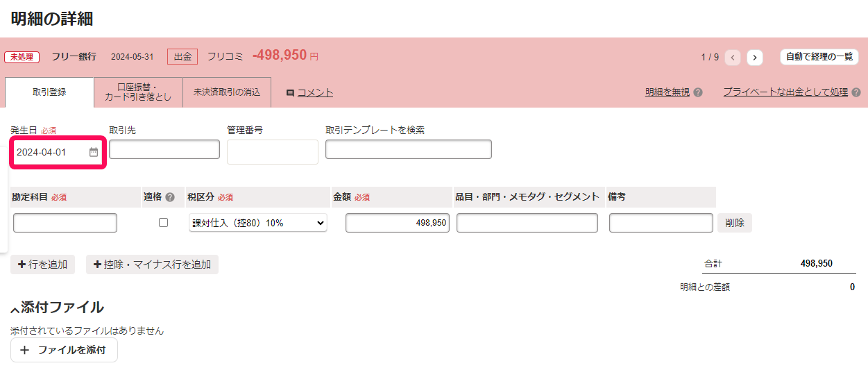868x386 pixels.
Task: Click 添付されているファイルはありません text
Action: [87, 331]
